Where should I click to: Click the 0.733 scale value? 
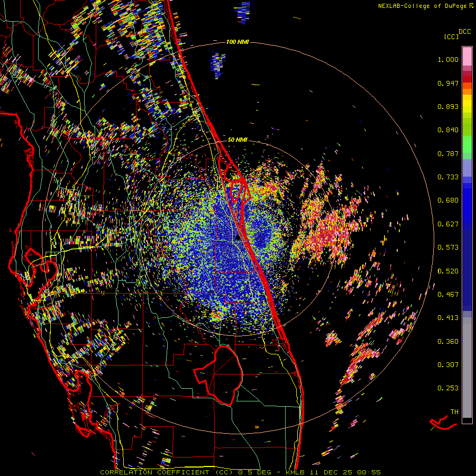(x=448, y=177)
